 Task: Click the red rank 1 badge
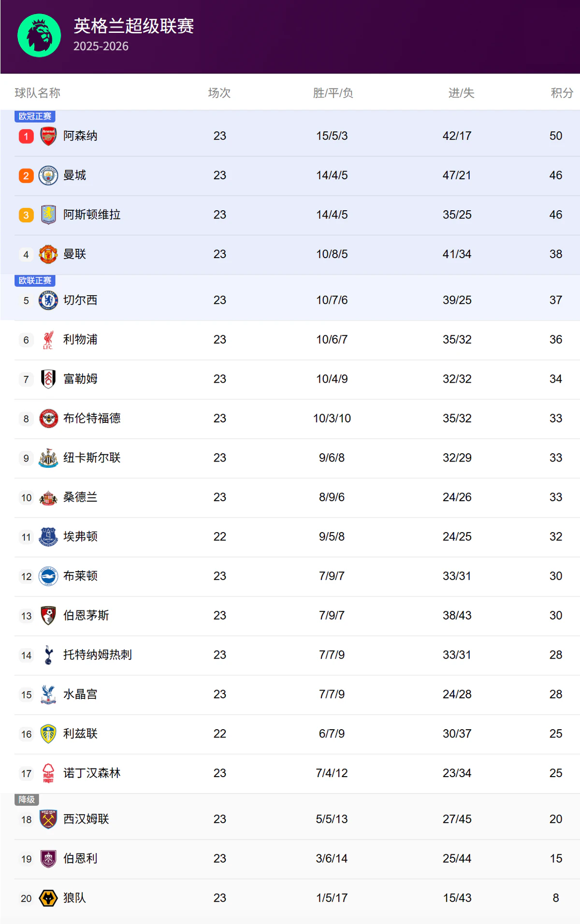point(26,136)
